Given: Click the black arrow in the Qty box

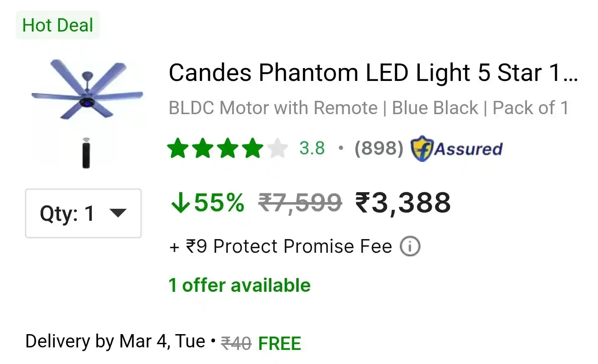Looking at the screenshot, I should pos(118,213).
